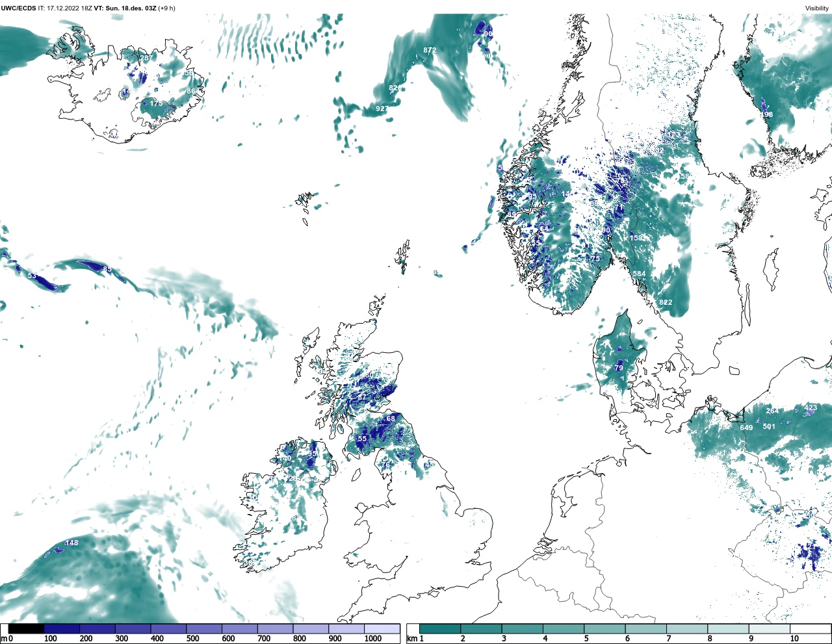Select the "148" value over the Atlantic
Image resolution: width=832 pixels, height=644 pixels.
71,543
